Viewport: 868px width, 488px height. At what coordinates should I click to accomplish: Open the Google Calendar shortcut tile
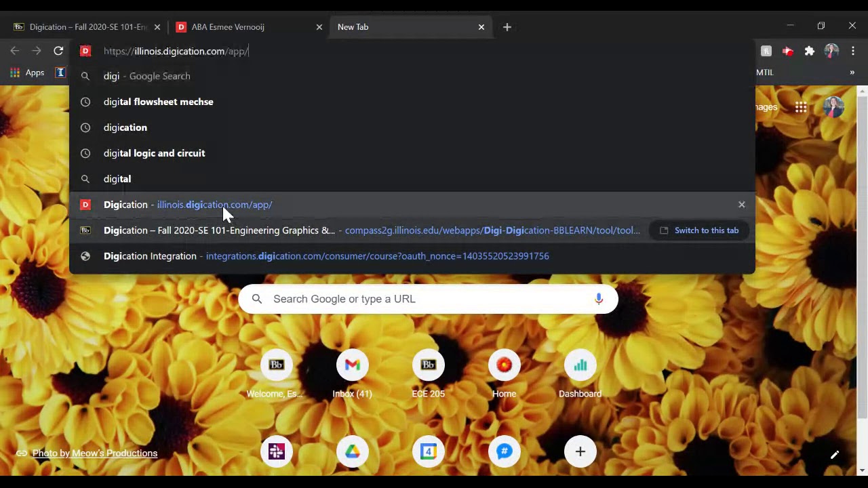(x=428, y=451)
